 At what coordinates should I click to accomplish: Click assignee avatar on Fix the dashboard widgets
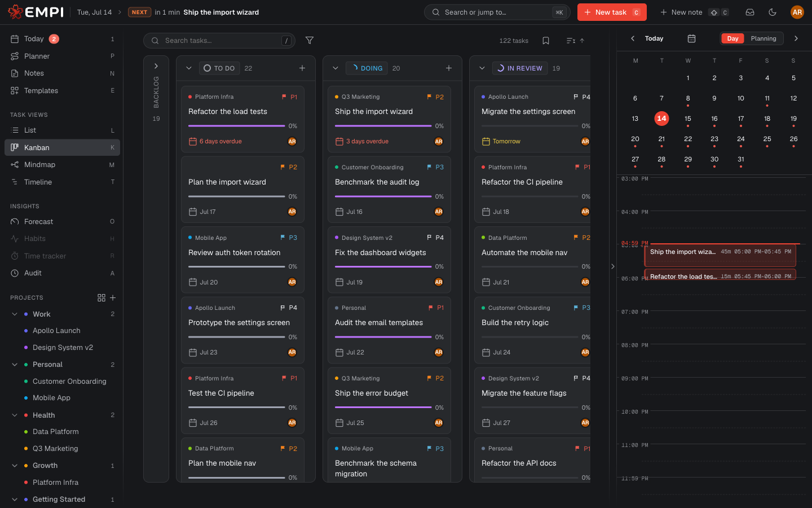439,282
